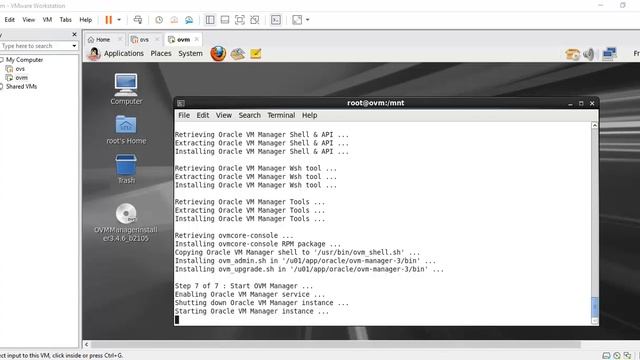Click the library search input field

[x=36, y=46]
